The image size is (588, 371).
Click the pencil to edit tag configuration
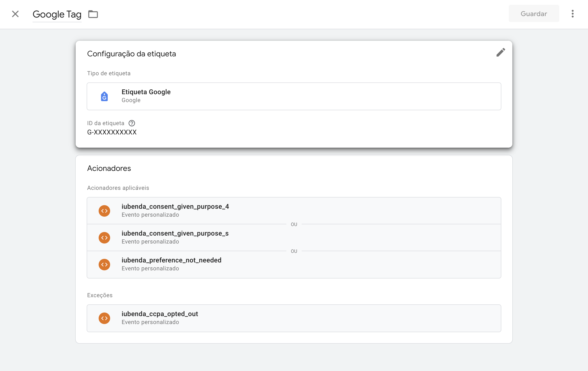coord(501,52)
